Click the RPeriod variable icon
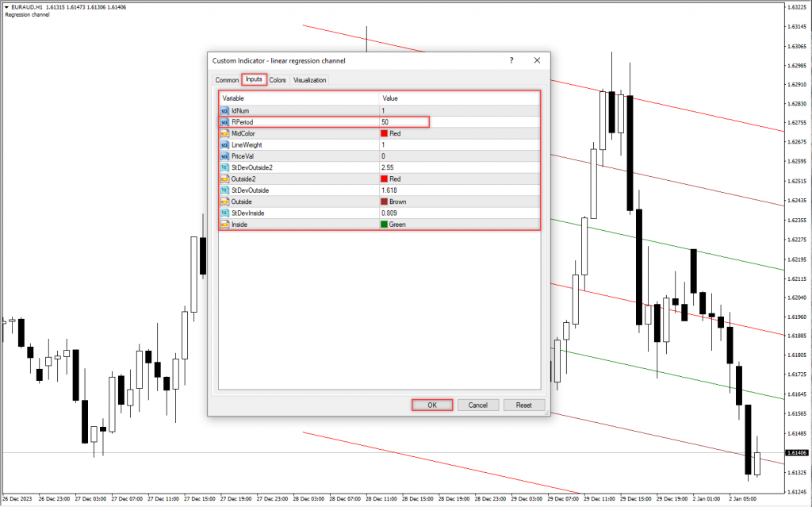 coord(225,122)
